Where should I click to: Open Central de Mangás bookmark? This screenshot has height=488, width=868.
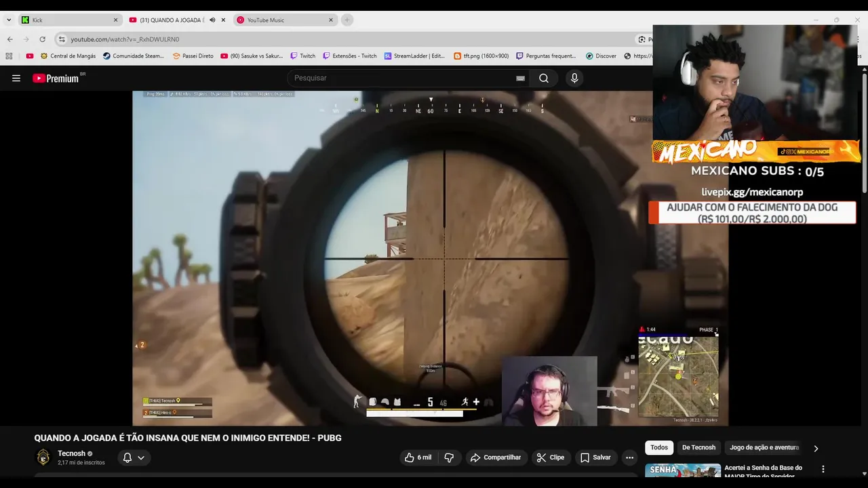pos(68,56)
